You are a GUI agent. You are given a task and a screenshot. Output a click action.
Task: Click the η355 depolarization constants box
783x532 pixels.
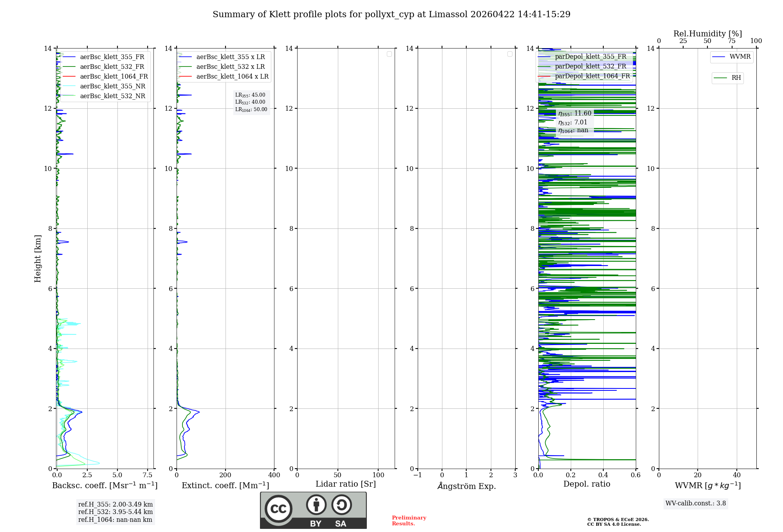point(574,122)
